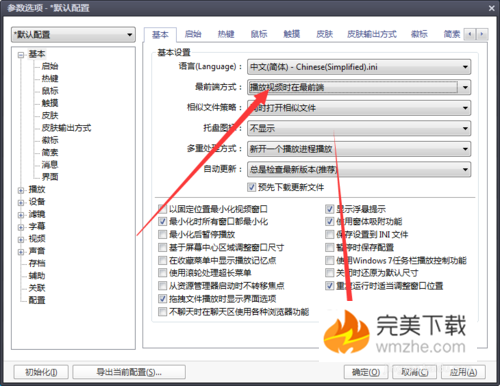Enable 使用滚轮处理超长菜单 checkbox

pyautogui.click(x=162, y=273)
